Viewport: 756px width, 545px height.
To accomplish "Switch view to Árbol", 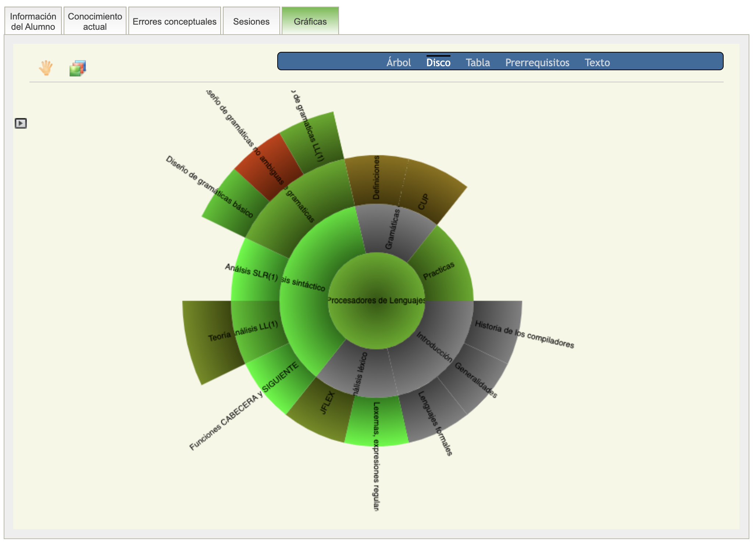I will pyautogui.click(x=399, y=63).
